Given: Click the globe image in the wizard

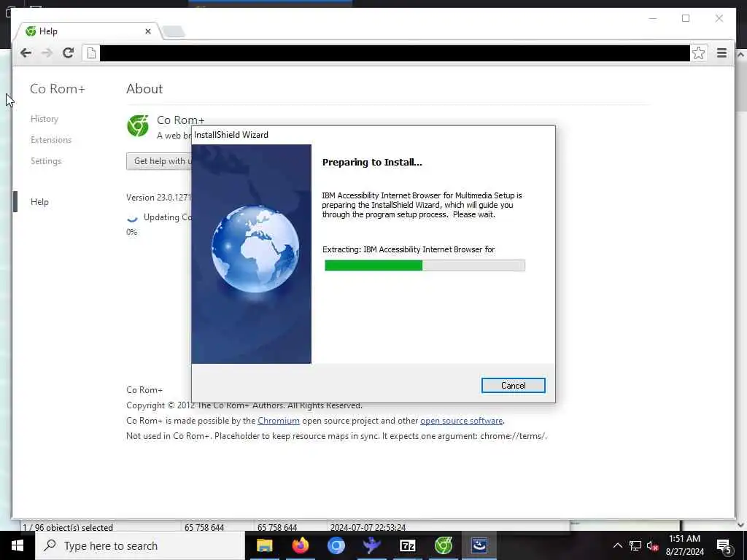Looking at the screenshot, I should [255, 249].
